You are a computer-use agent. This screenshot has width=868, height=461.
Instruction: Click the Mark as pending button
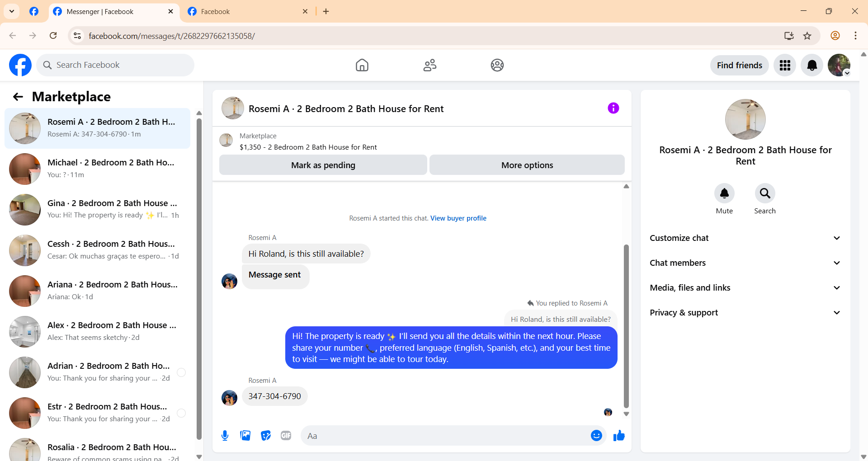[323, 165]
